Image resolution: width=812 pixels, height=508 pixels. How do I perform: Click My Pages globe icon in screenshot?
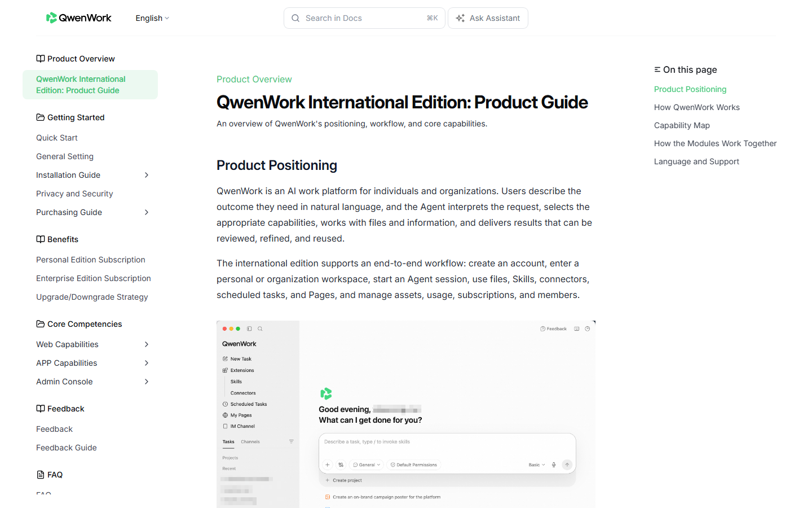[x=225, y=415]
